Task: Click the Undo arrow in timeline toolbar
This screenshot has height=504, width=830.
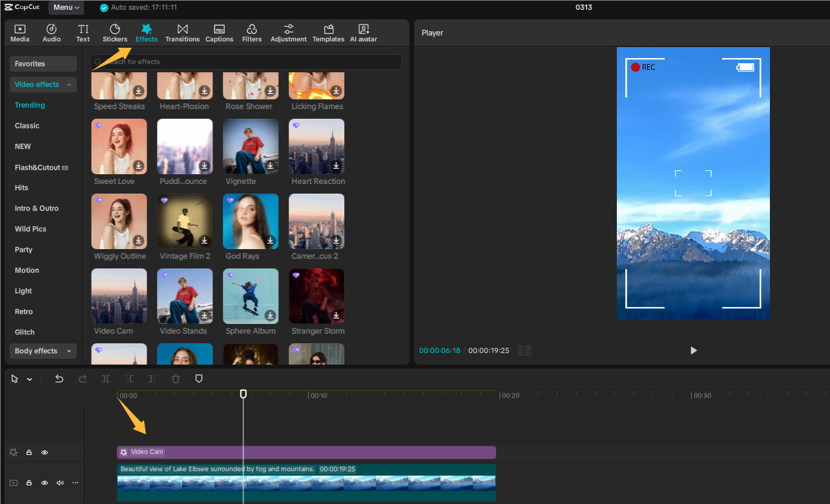Action: pyautogui.click(x=59, y=379)
